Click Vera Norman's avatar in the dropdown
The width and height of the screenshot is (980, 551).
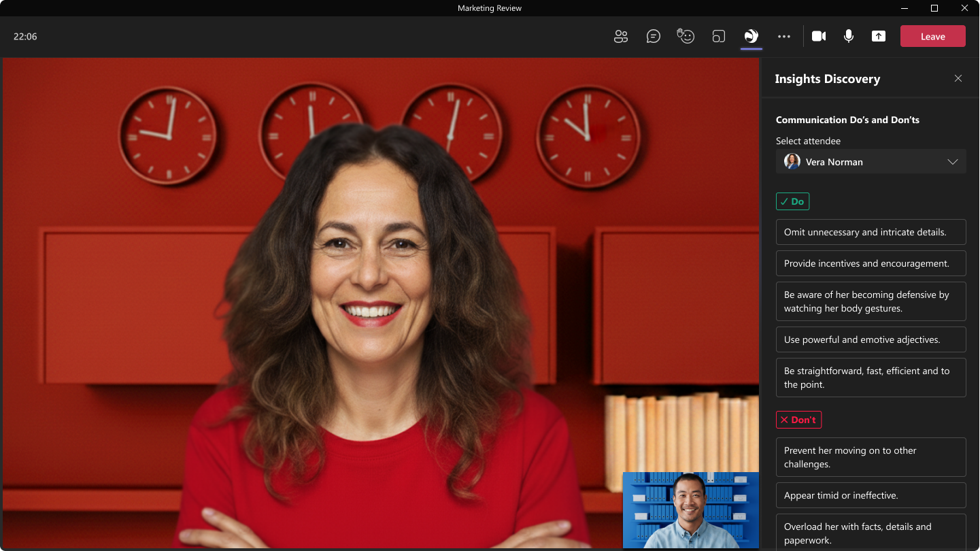[x=792, y=162]
